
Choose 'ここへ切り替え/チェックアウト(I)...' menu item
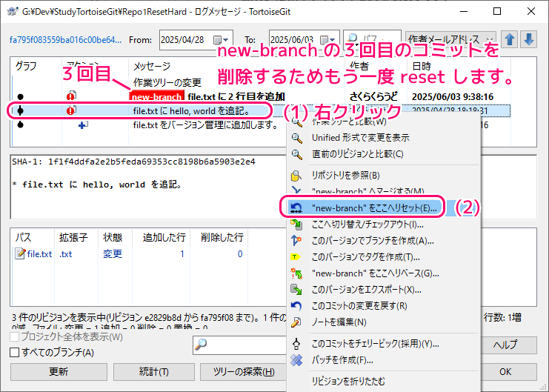pyautogui.click(x=383, y=225)
